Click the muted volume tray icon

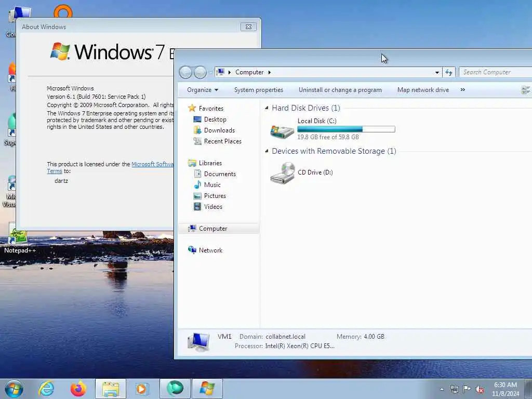point(480,390)
